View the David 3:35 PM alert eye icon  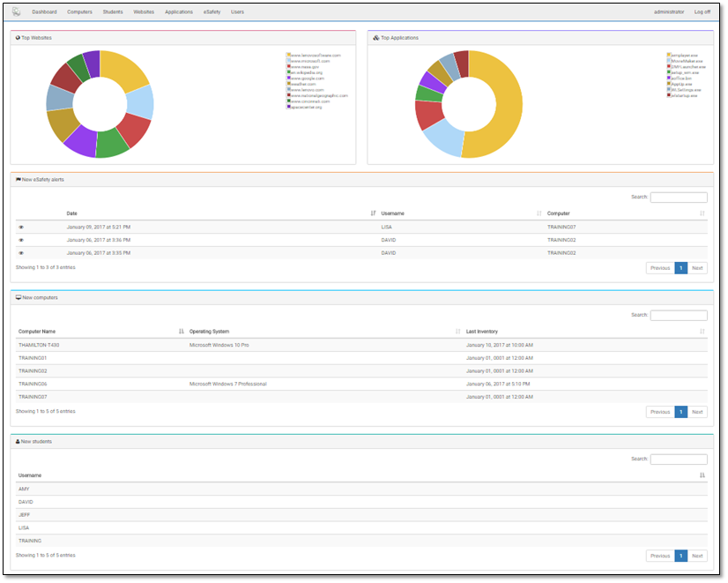(21, 252)
